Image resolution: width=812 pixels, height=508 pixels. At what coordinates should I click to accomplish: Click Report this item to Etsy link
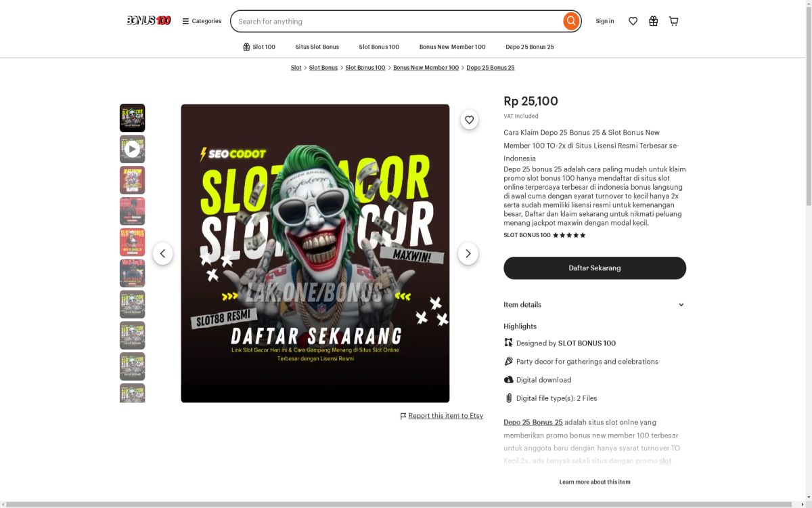tap(445, 416)
